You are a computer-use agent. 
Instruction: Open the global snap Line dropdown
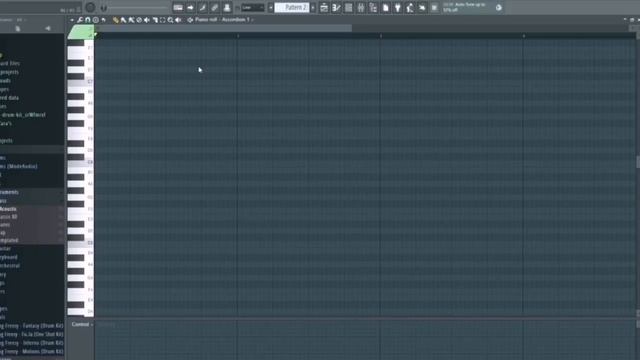253,7
